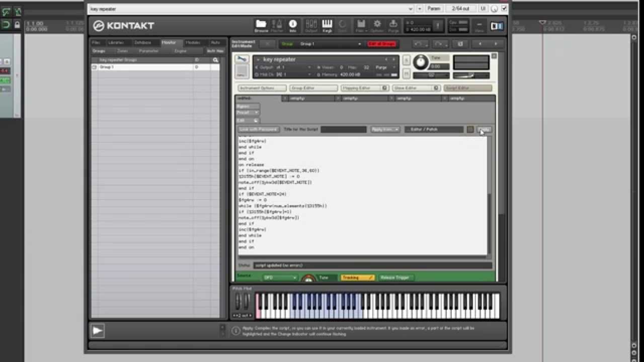The image size is (644, 362).
Task: Toggle the Keyboard icon in header
Action: pyautogui.click(x=327, y=25)
